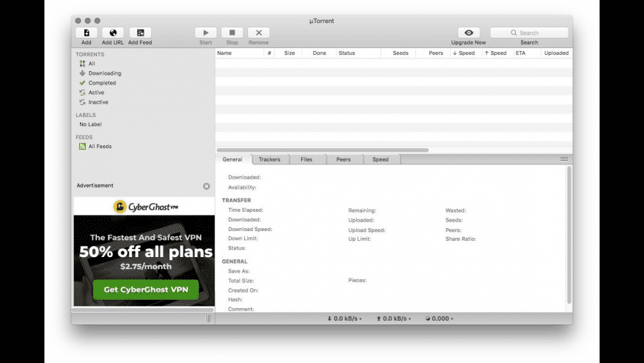Open the detail pane options menu icon

(564, 159)
